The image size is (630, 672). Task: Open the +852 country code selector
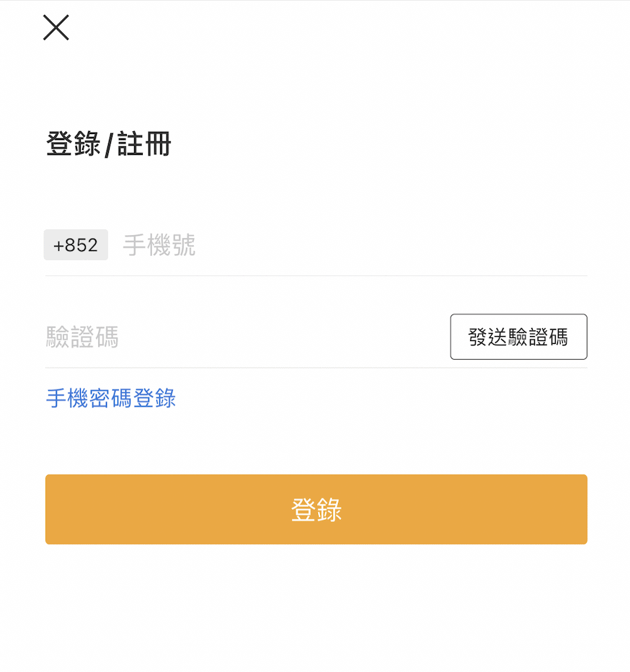[x=76, y=245]
